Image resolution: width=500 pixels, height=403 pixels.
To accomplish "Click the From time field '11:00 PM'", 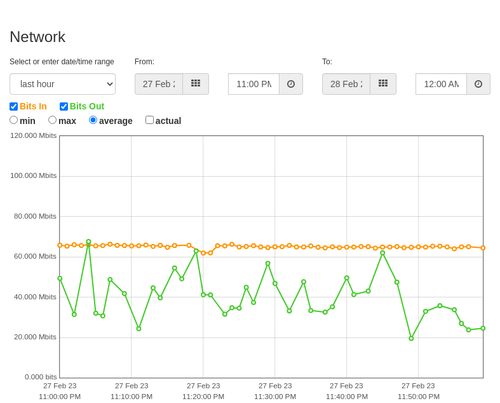I will [254, 84].
